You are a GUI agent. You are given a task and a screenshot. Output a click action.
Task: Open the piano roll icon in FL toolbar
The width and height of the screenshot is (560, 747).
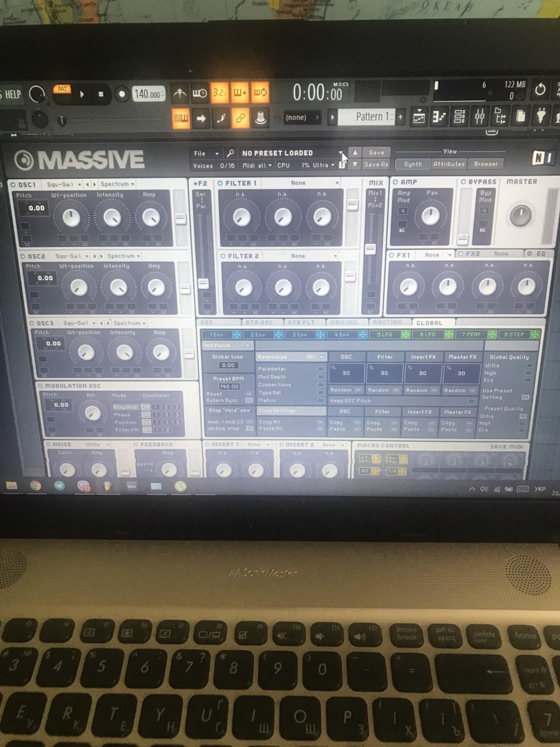(x=439, y=117)
